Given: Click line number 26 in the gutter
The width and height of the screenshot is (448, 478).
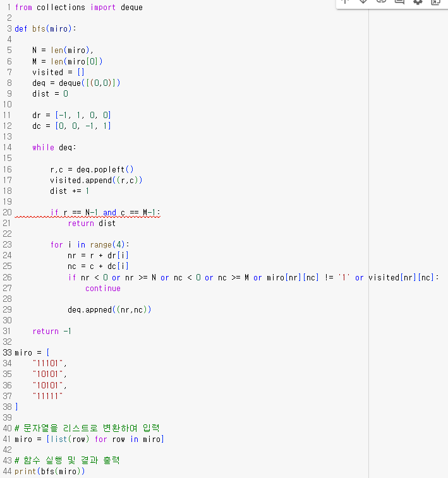Looking at the screenshot, I should point(7,277).
